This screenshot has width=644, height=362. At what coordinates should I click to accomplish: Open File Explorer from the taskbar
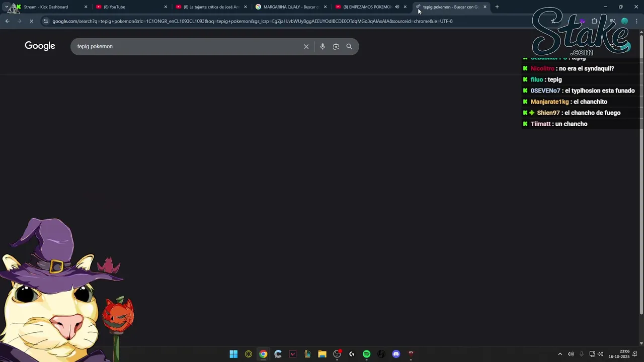322,354
